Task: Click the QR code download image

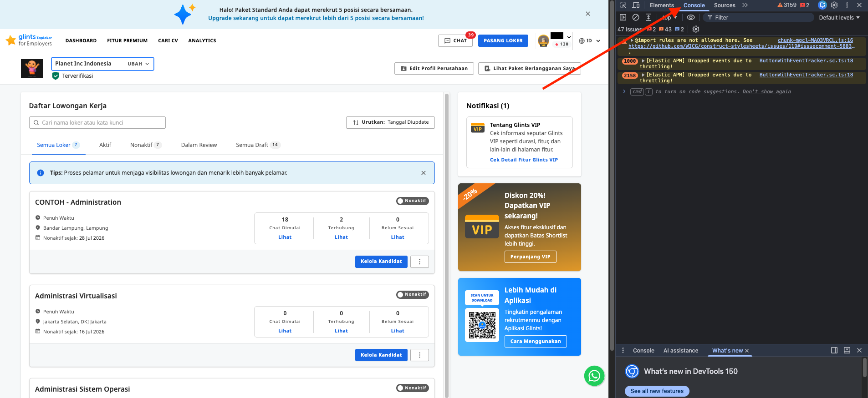Action: (482, 325)
